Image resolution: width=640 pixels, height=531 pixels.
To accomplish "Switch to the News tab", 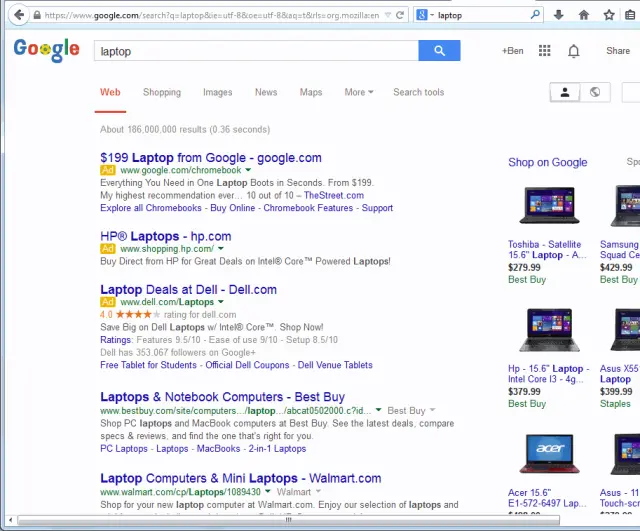I will click(266, 92).
